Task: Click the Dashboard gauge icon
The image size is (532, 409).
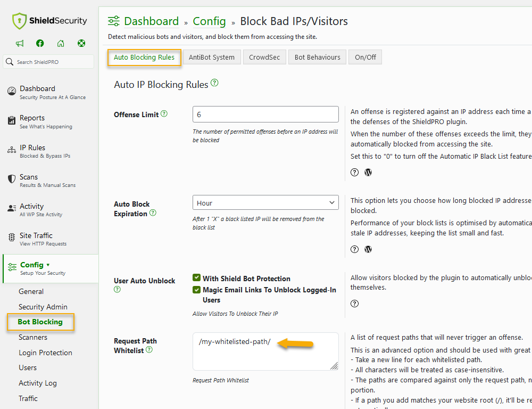Action: coord(12,91)
